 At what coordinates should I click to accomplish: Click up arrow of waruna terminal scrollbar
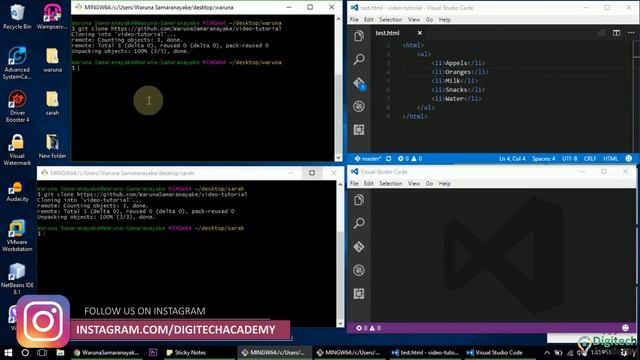coord(338,19)
